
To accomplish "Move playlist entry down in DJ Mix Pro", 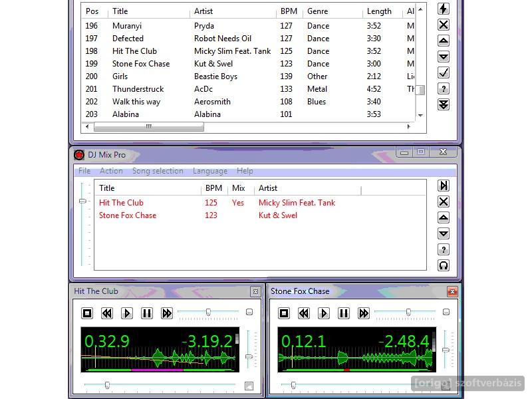I will (x=444, y=233).
